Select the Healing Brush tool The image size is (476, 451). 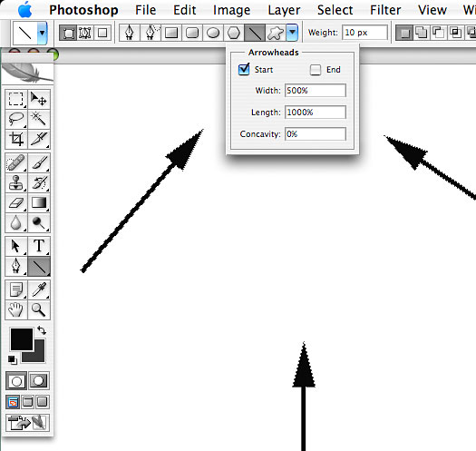coord(16,163)
